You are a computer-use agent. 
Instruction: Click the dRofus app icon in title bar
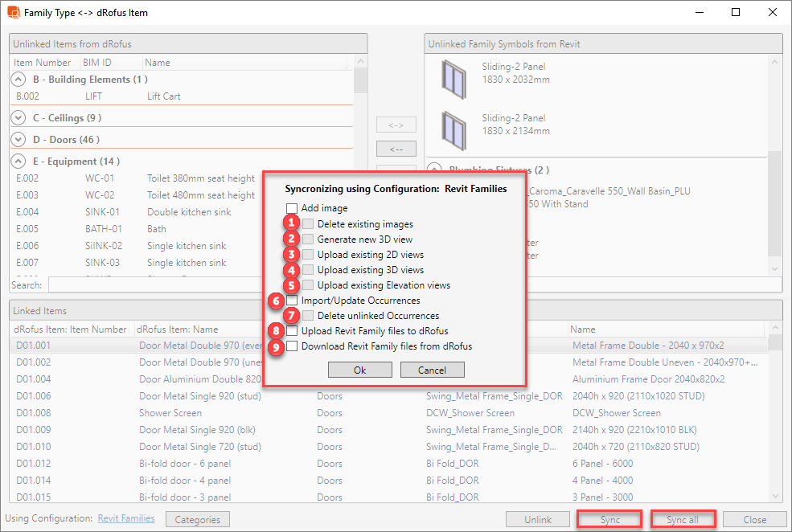click(14, 13)
